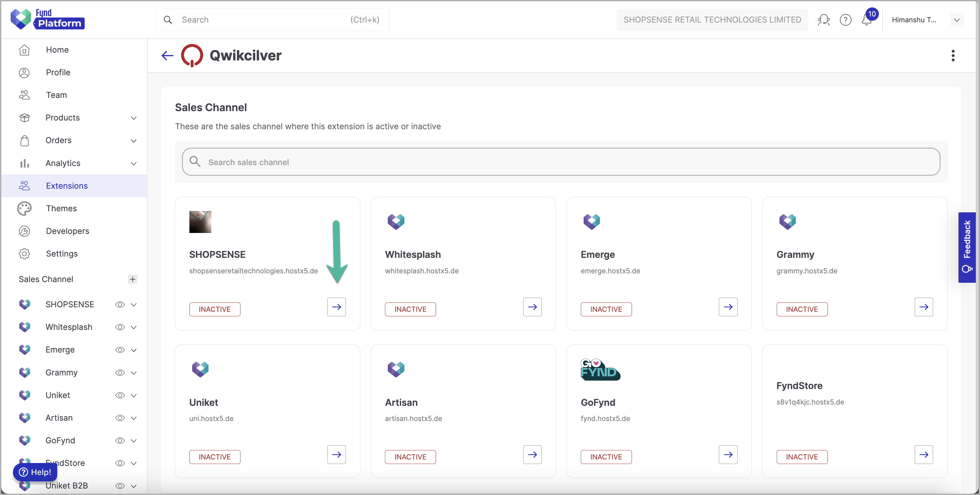Go to Home in sidebar
The image size is (980, 495).
pos(74,50)
